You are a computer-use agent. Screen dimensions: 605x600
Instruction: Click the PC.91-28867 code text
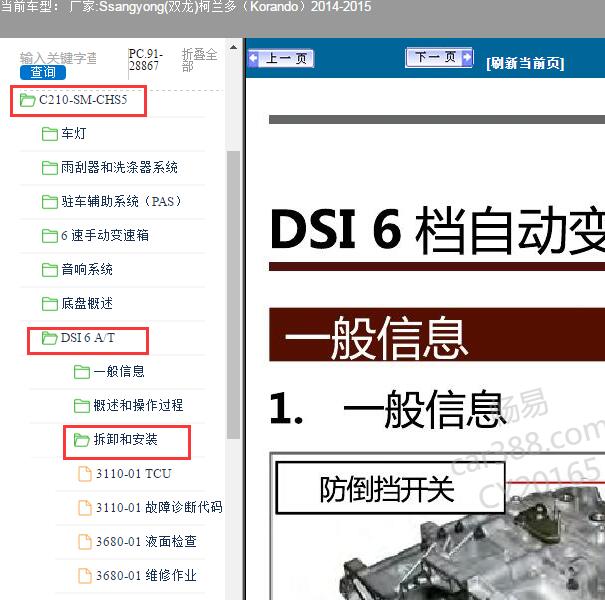click(x=145, y=60)
